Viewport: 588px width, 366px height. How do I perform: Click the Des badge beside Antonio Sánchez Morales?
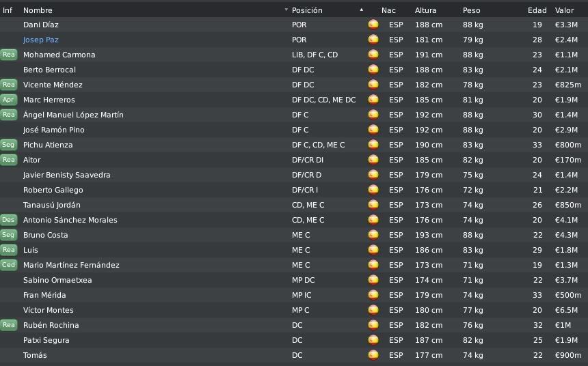(x=9, y=220)
